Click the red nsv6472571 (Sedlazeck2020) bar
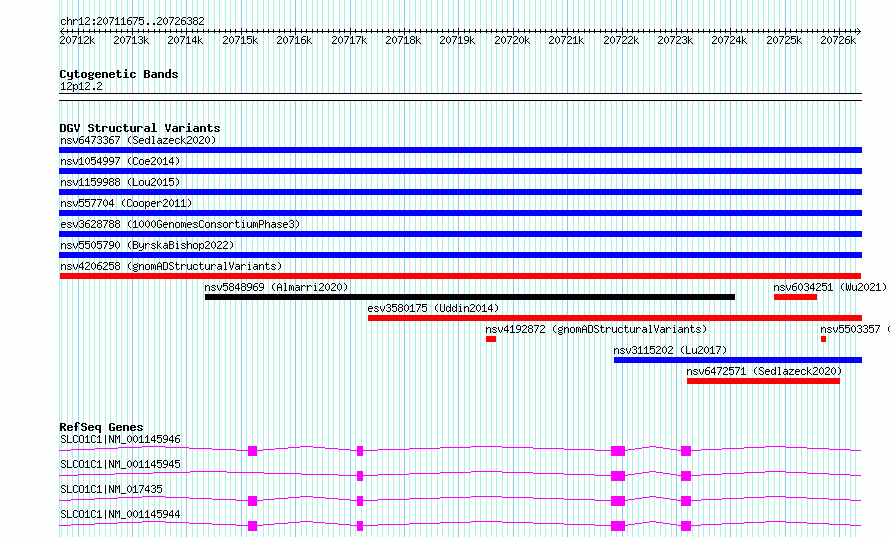890x537 pixels. pos(763,381)
